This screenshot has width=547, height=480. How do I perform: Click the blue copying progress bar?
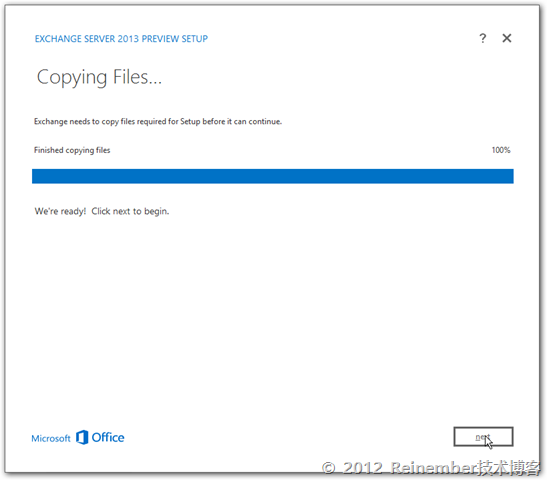tap(272, 176)
